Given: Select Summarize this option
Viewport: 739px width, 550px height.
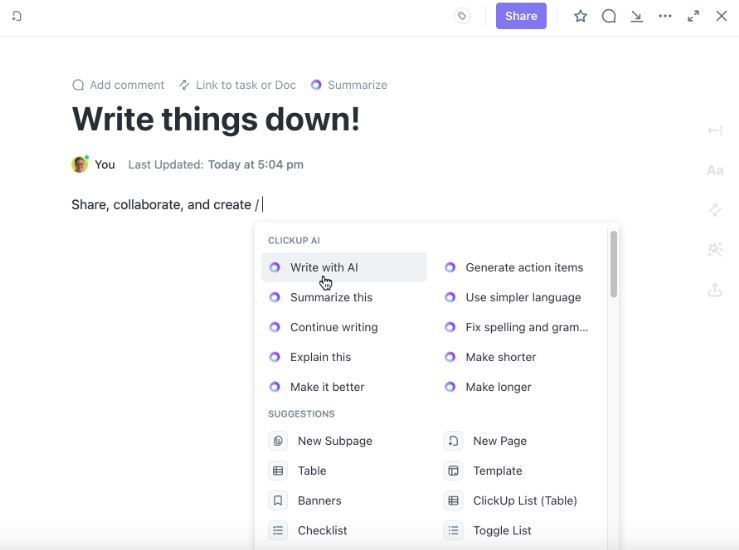Looking at the screenshot, I should point(344,297).
